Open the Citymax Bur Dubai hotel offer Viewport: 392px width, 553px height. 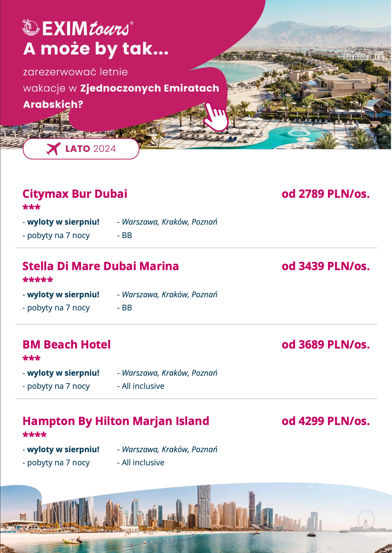[75, 194]
